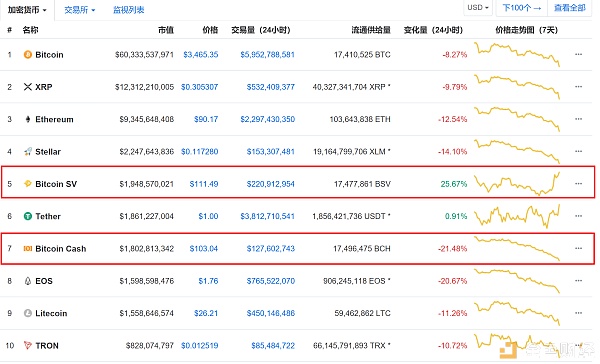Click the Tether 7-day price chart
The image size is (600, 364).
coord(517,216)
